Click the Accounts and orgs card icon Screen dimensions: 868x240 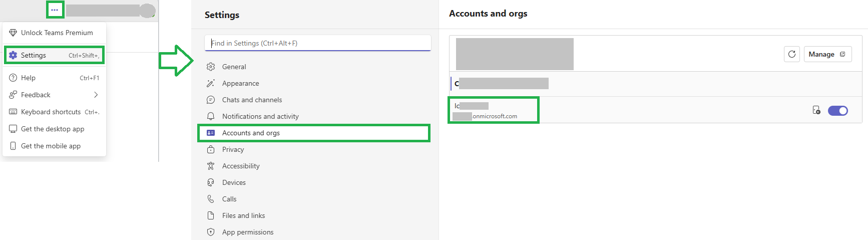[x=211, y=133]
